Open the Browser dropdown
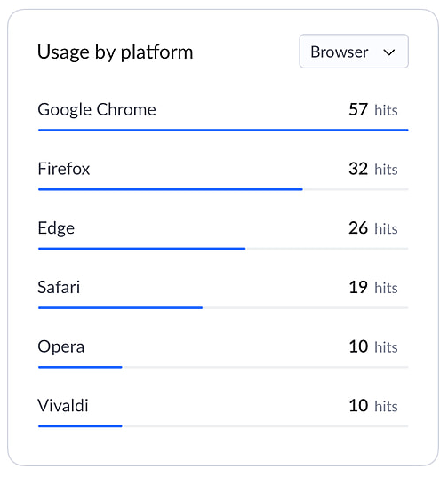The image size is (448, 477). pyautogui.click(x=354, y=52)
